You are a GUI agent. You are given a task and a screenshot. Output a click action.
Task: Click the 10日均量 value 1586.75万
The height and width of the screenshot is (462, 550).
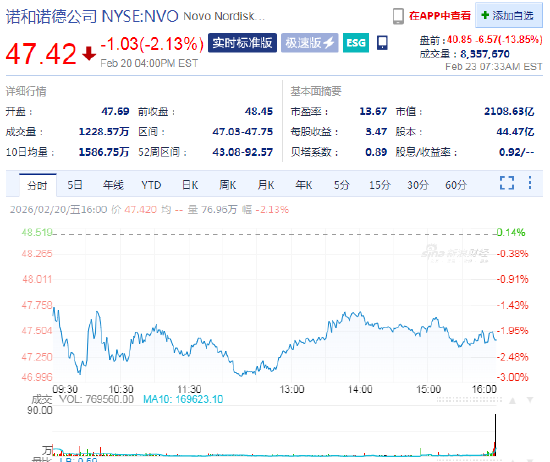point(104,152)
